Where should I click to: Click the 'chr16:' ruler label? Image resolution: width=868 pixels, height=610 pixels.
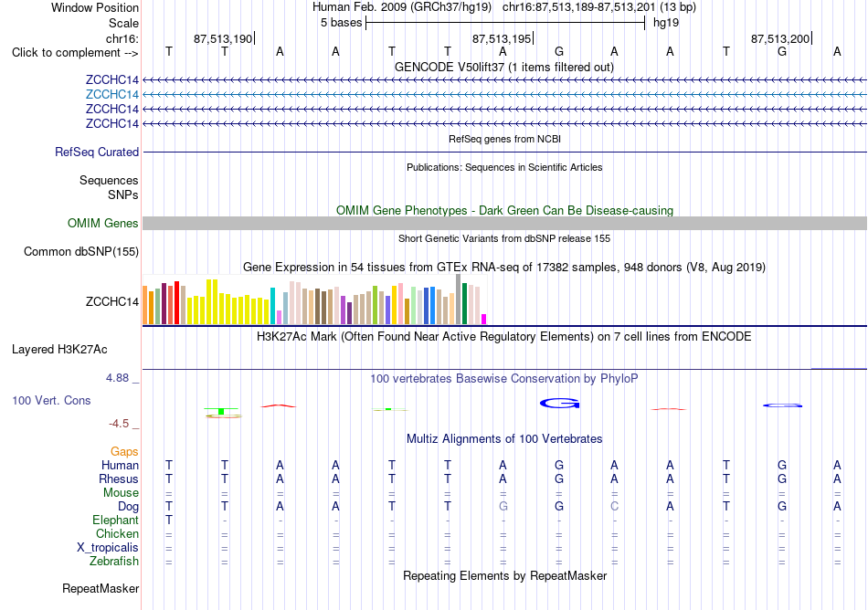click(x=122, y=38)
